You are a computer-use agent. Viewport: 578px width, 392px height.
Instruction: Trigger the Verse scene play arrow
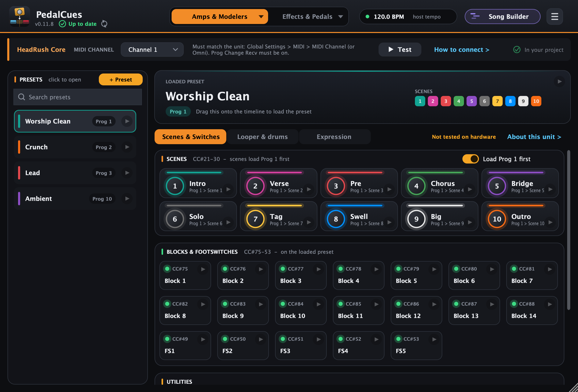(309, 189)
